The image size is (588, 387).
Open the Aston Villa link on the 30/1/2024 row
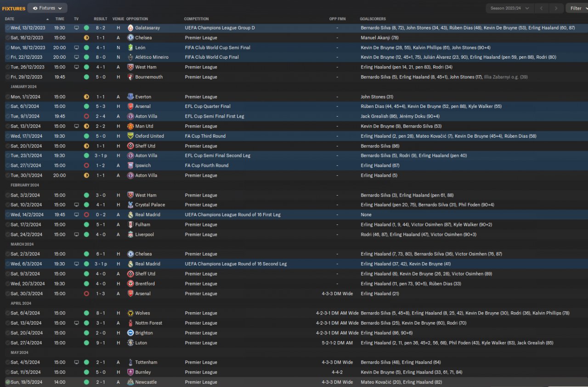point(146,175)
